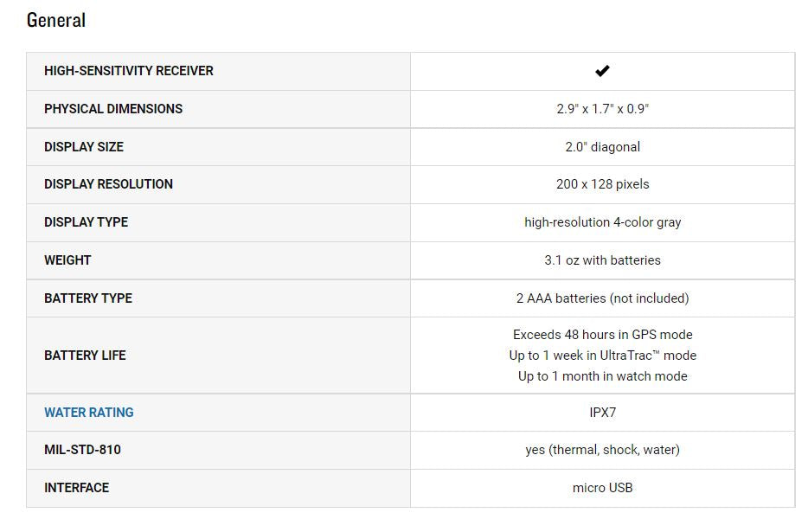Click the checkmark icon for High-Sensitivity Receiver
The height and width of the screenshot is (532, 808).
(x=602, y=71)
